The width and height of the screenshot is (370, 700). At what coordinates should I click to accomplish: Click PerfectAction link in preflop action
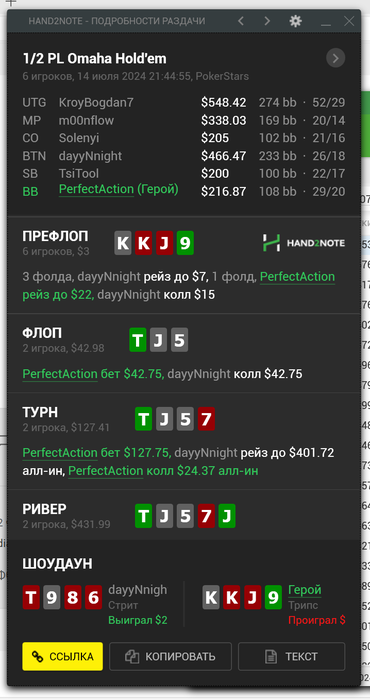coord(297,277)
